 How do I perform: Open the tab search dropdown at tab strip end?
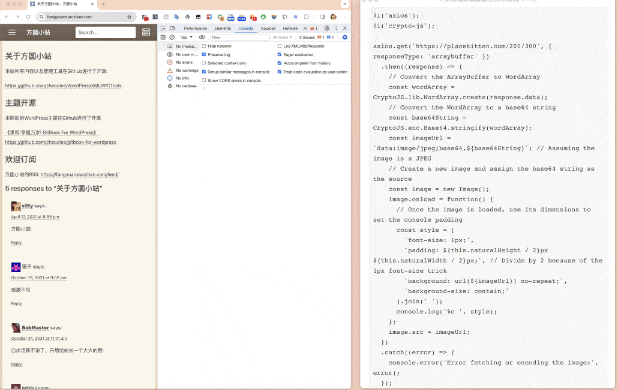pos(345,4)
